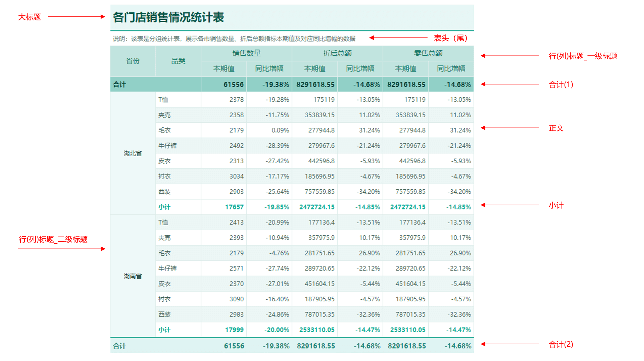Viewport: 644px width, 361px height.
Task: Click 787015.35 in the 零售总额 column
Action: 406,314
